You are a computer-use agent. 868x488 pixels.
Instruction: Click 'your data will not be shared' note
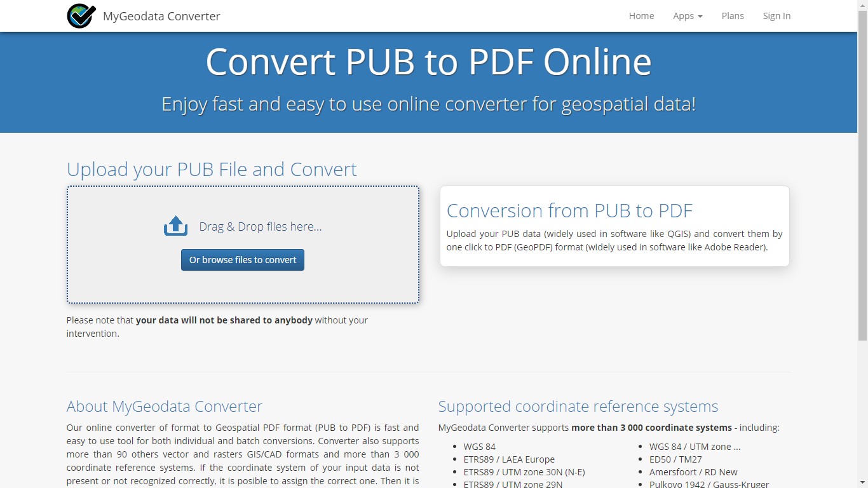coord(224,320)
